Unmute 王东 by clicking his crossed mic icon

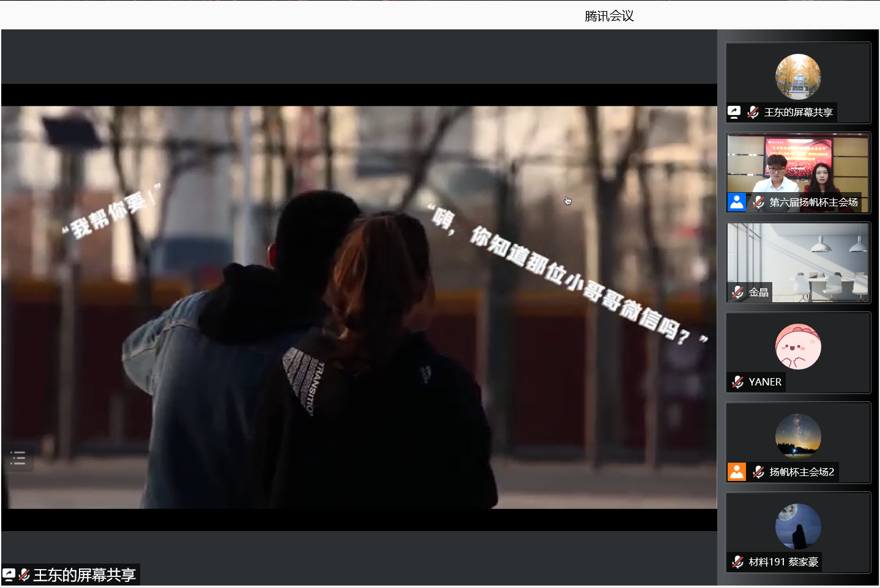(x=752, y=112)
